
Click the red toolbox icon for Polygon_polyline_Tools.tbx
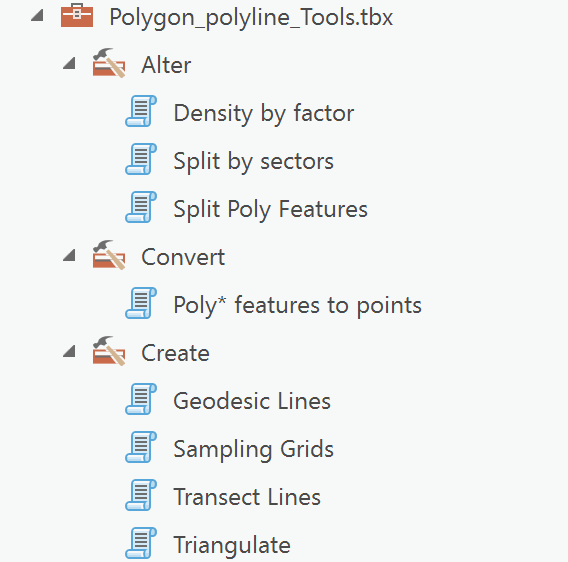[x=77, y=16]
